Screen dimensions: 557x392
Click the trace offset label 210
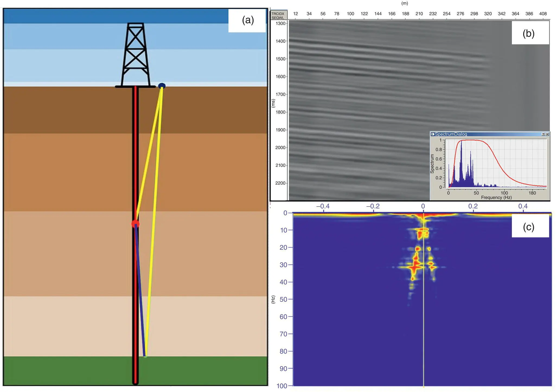(x=419, y=14)
